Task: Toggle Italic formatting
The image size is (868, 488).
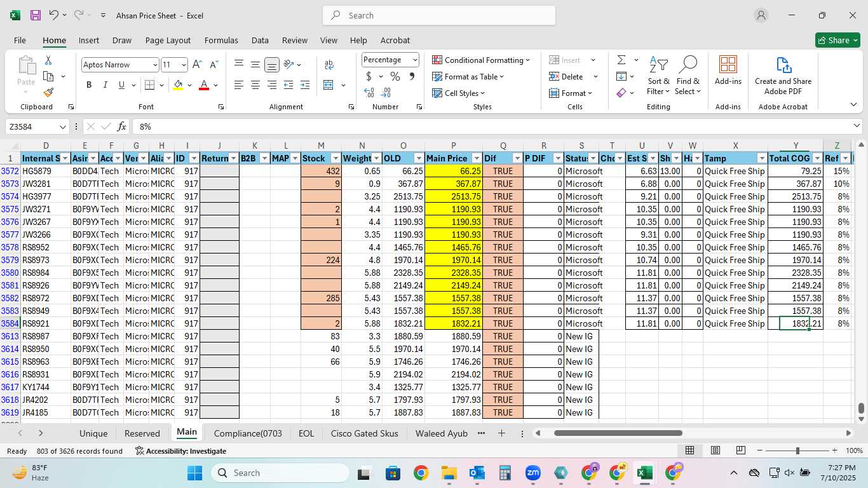Action: click(x=105, y=85)
